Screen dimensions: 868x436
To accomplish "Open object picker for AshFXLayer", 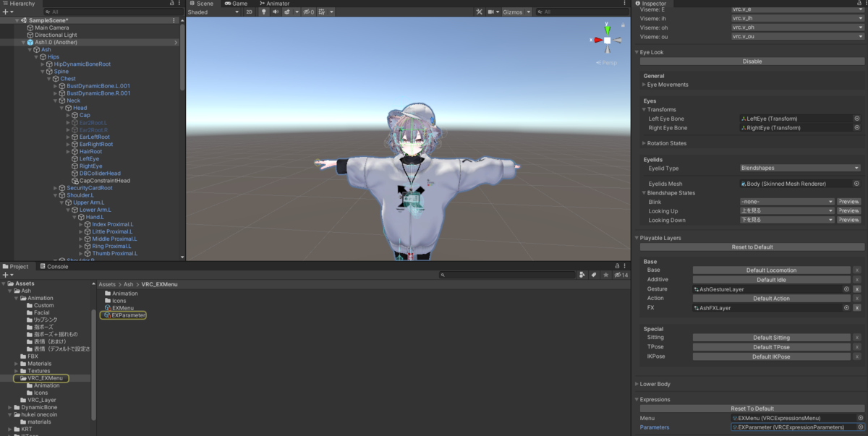I will pyautogui.click(x=846, y=308).
